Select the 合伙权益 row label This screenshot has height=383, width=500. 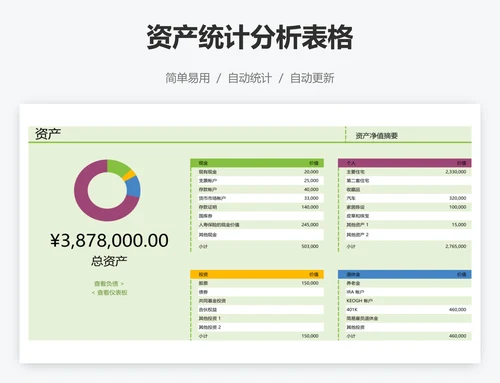click(x=208, y=310)
